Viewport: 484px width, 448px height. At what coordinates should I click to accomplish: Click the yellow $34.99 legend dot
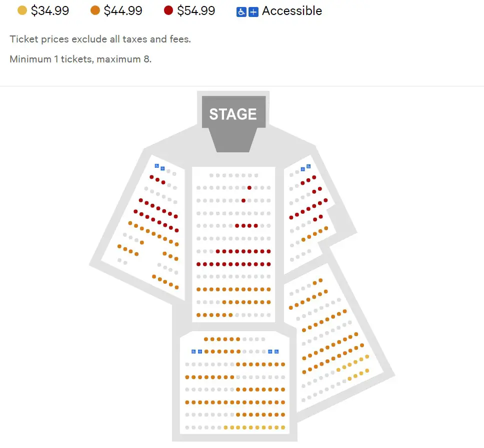coord(22,10)
